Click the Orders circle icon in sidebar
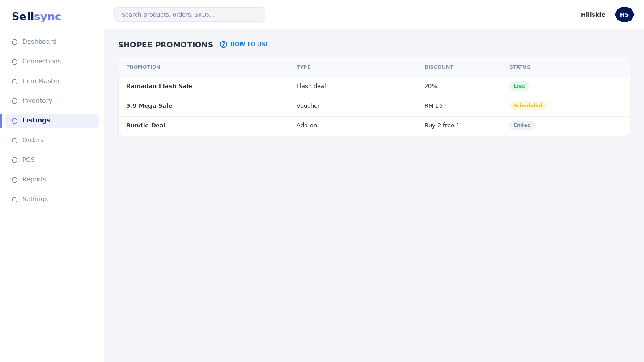Image resolution: width=644 pixels, height=362 pixels. click(14, 140)
